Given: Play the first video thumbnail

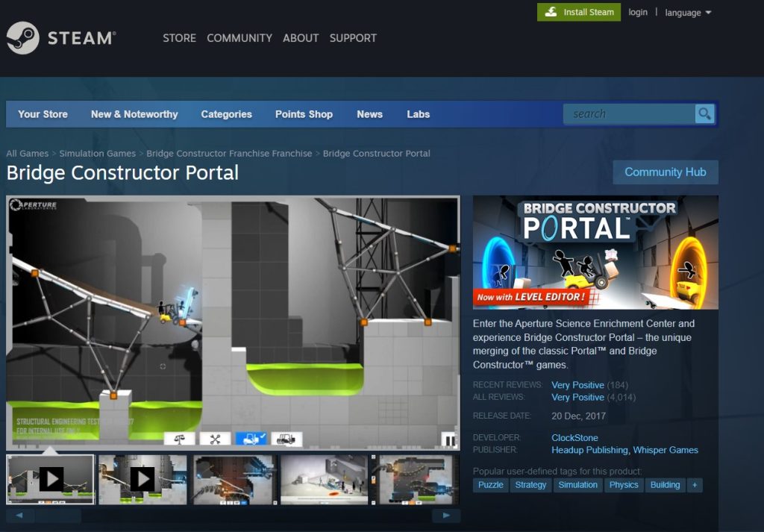Looking at the screenshot, I should tap(51, 479).
